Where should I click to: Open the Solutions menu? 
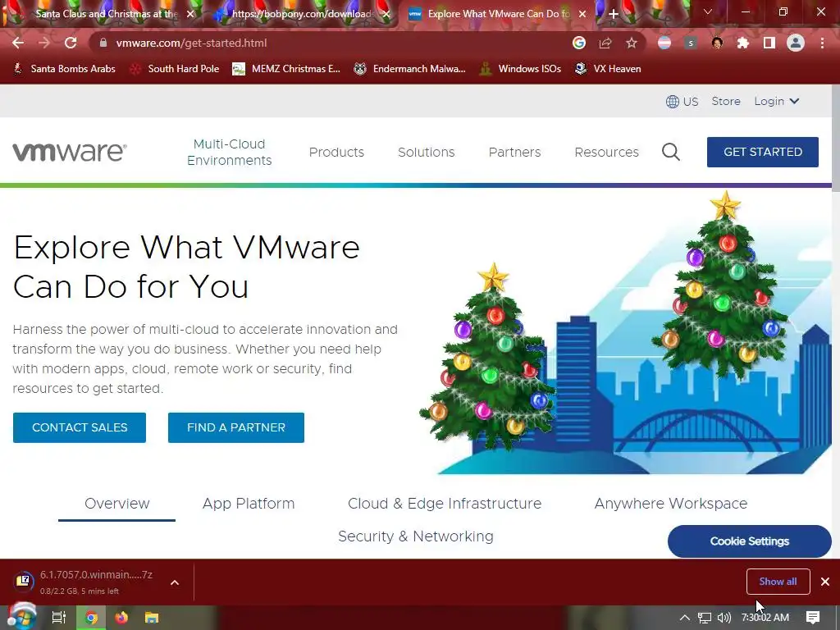[x=427, y=152]
